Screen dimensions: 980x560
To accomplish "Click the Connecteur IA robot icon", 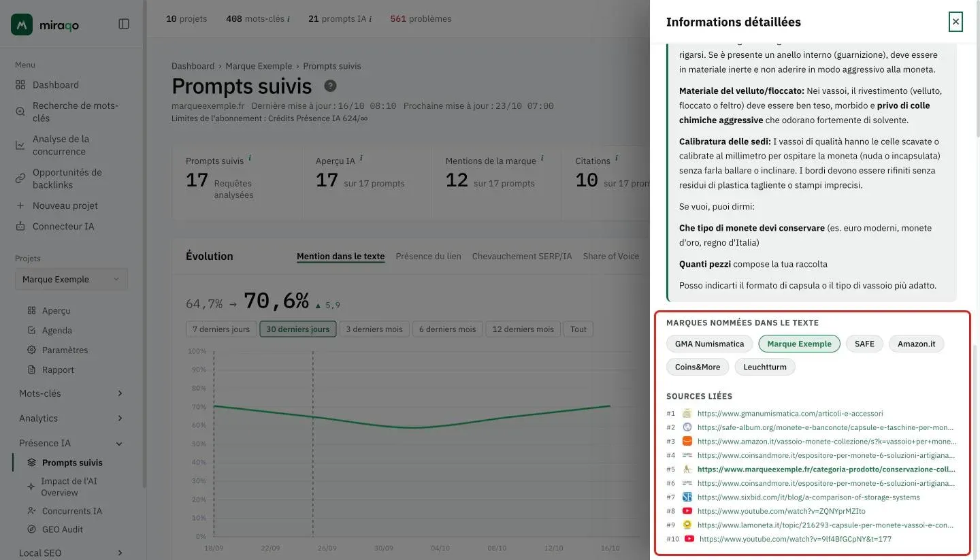I will coord(20,227).
